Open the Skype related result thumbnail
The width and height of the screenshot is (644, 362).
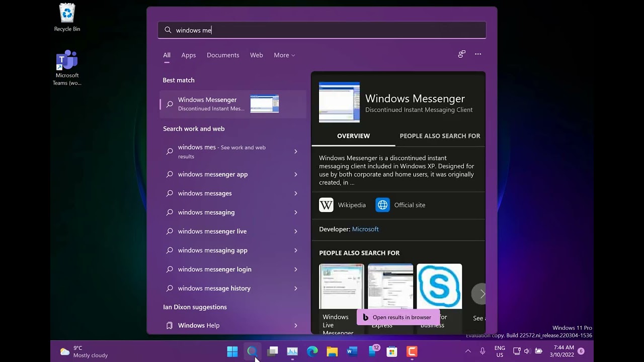pos(439,287)
